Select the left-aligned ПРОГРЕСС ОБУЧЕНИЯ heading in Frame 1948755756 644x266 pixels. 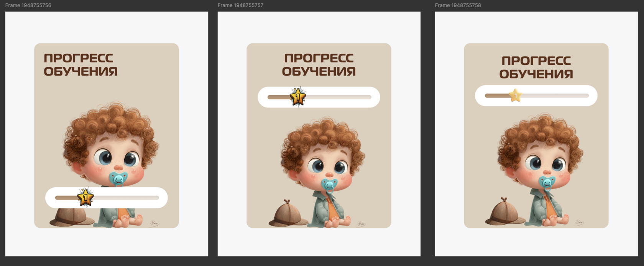click(x=80, y=64)
